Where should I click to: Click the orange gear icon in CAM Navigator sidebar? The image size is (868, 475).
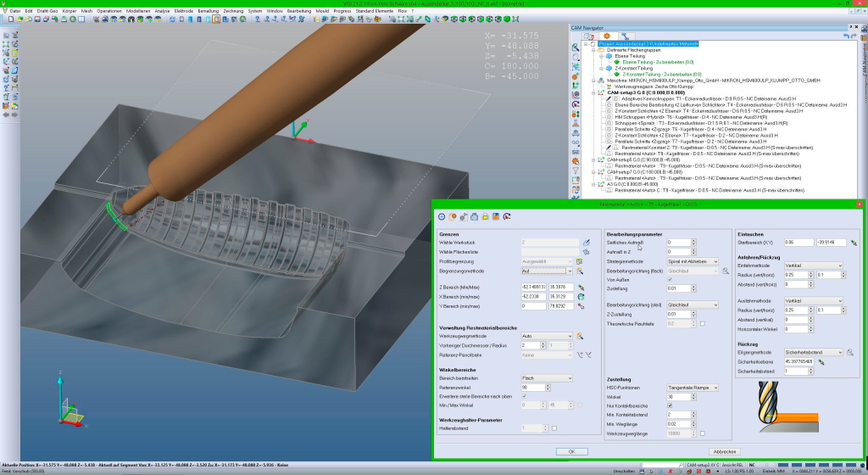(x=576, y=161)
